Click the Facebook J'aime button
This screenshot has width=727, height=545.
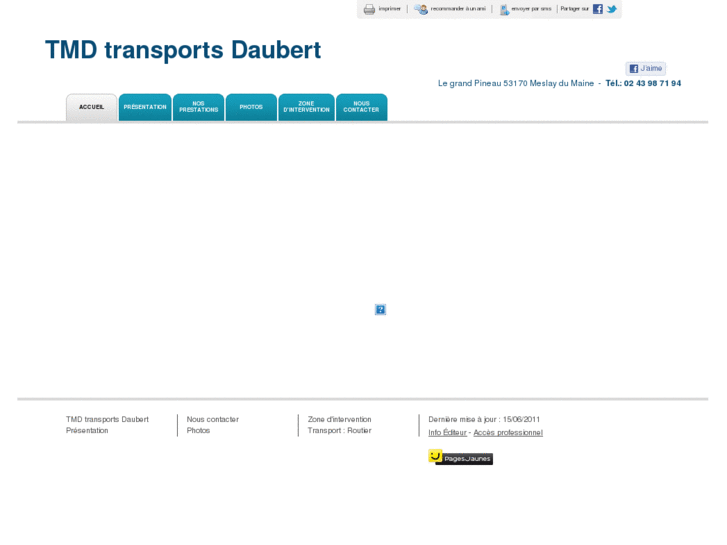[x=645, y=69]
